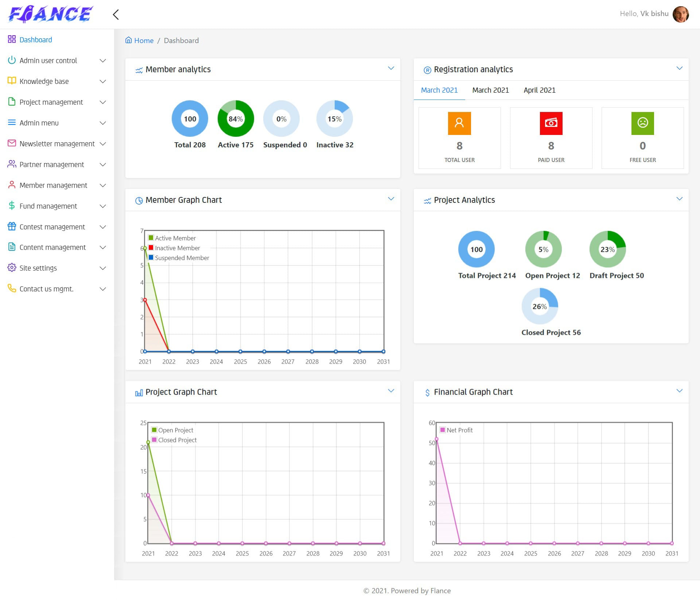The height and width of the screenshot is (600, 700).
Task: Click the Contact us phone icon
Action: (12, 289)
